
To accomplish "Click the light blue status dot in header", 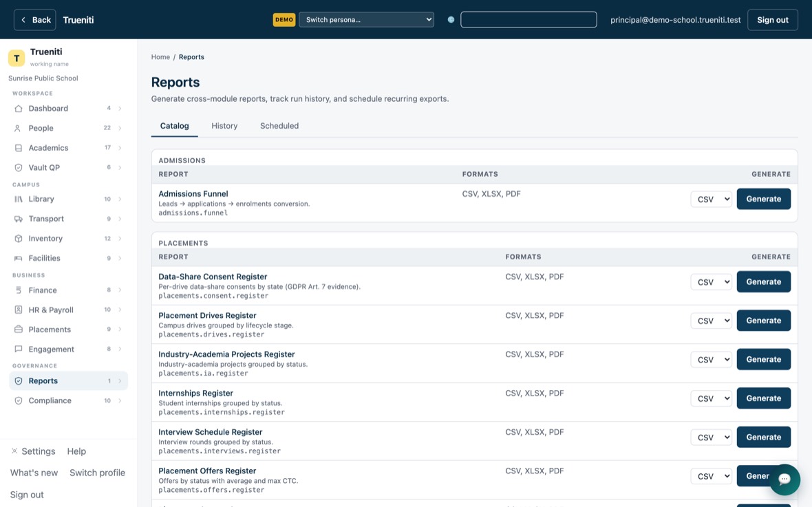I will (451, 20).
